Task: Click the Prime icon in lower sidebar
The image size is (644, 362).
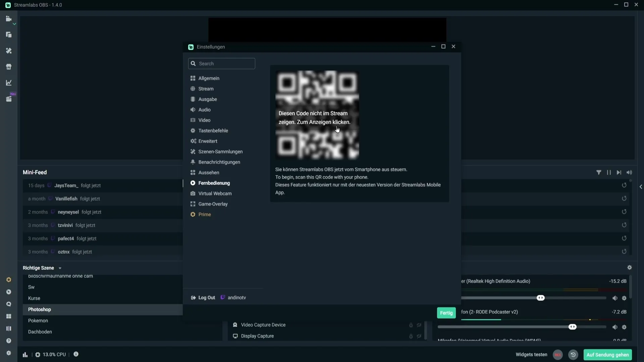Action: click(9, 280)
